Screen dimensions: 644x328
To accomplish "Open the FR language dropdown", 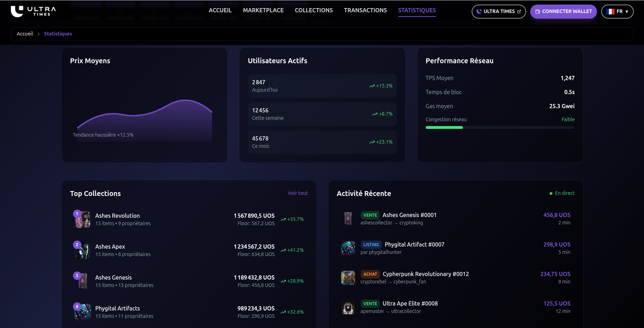I will (617, 11).
